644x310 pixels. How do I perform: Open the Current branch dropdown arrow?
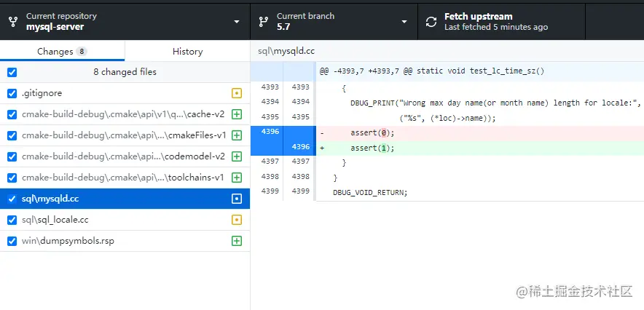coord(404,22)
